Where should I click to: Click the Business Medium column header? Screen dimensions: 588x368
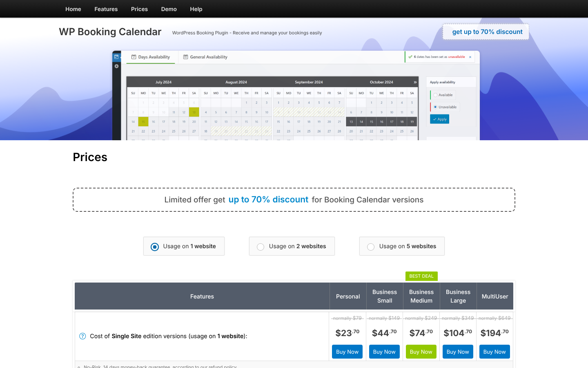pos(421,296)
